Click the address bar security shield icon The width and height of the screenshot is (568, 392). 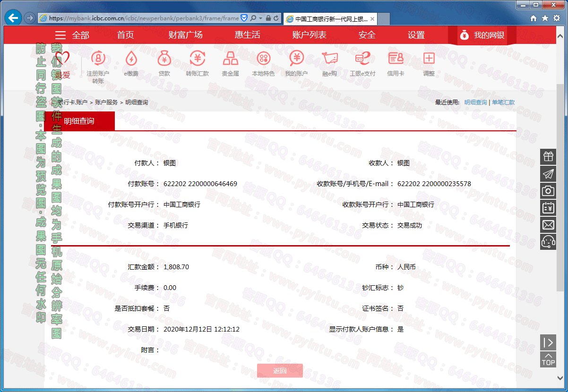pos(244,18)
